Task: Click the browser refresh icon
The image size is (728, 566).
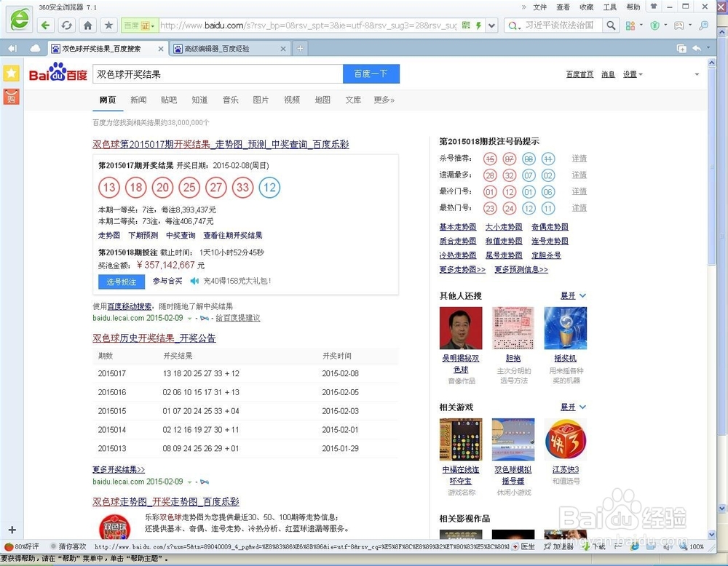Action: (x=67, y=24)
